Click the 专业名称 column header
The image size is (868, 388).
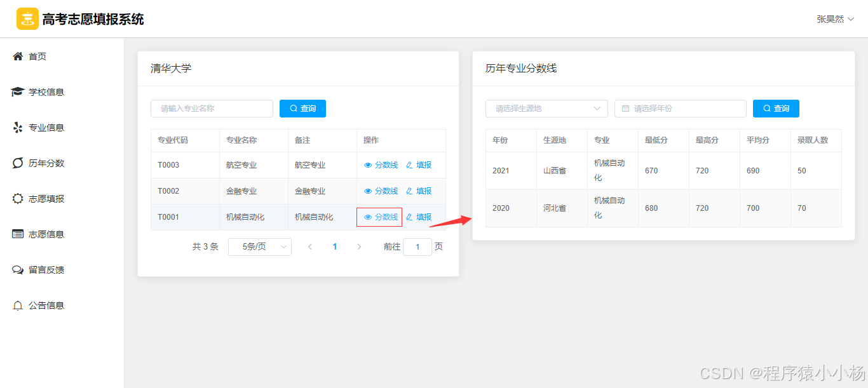click(x=254, y=140)
